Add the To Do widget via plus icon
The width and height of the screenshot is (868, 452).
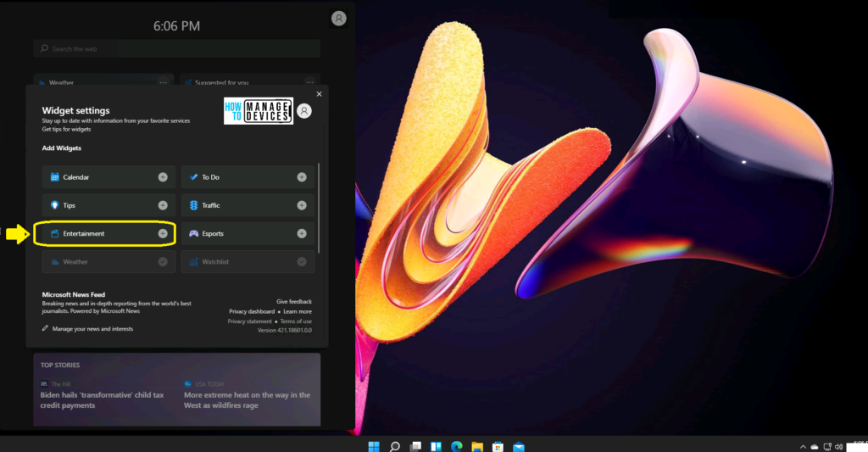302,177
